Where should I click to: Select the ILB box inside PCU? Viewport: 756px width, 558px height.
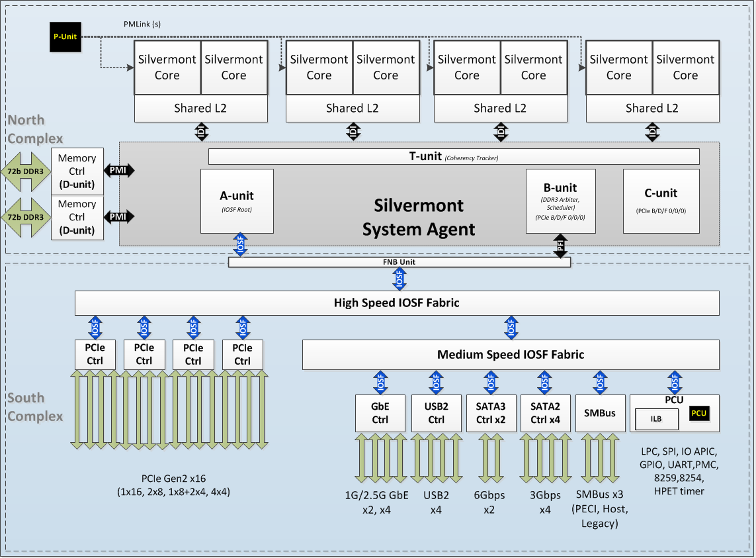[657, 419]
